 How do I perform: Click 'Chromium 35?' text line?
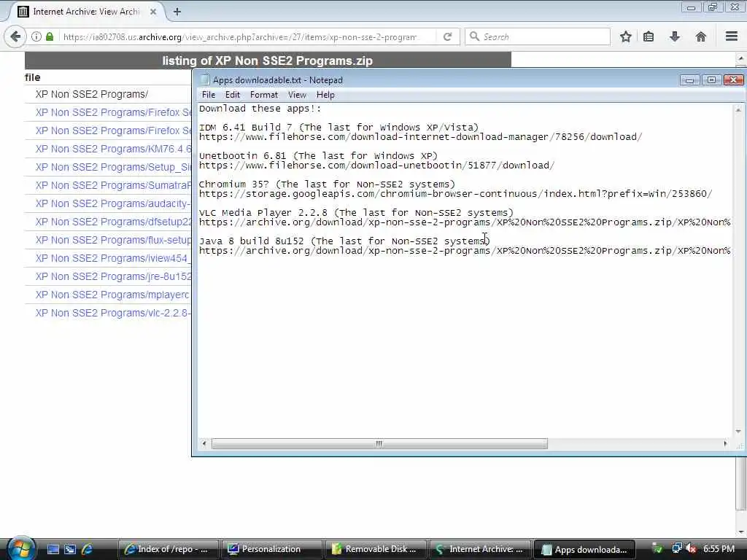point(328,184)
